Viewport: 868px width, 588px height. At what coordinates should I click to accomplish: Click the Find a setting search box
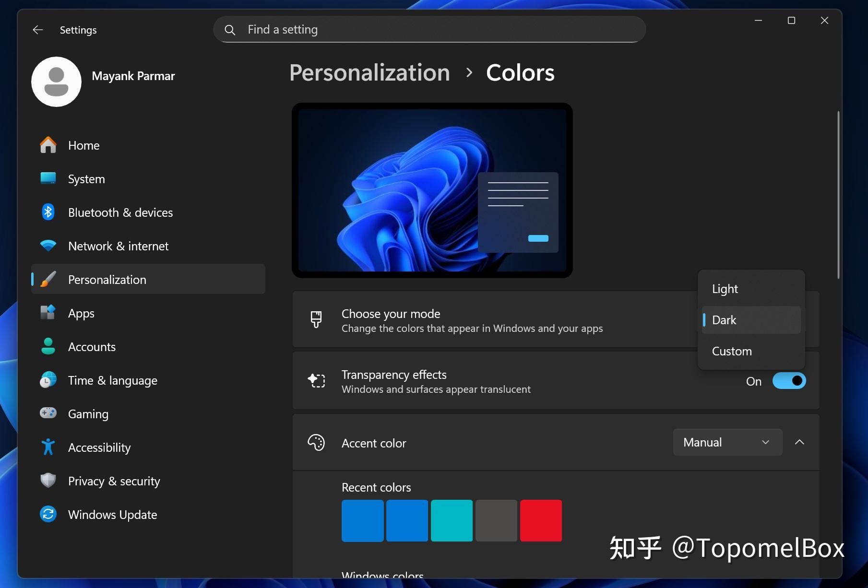click(x=429, y=30)
